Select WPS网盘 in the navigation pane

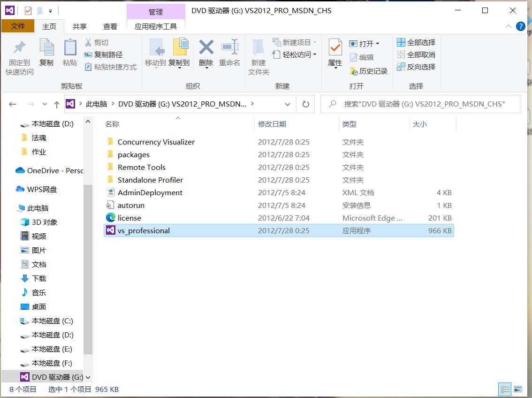point(36,189)
